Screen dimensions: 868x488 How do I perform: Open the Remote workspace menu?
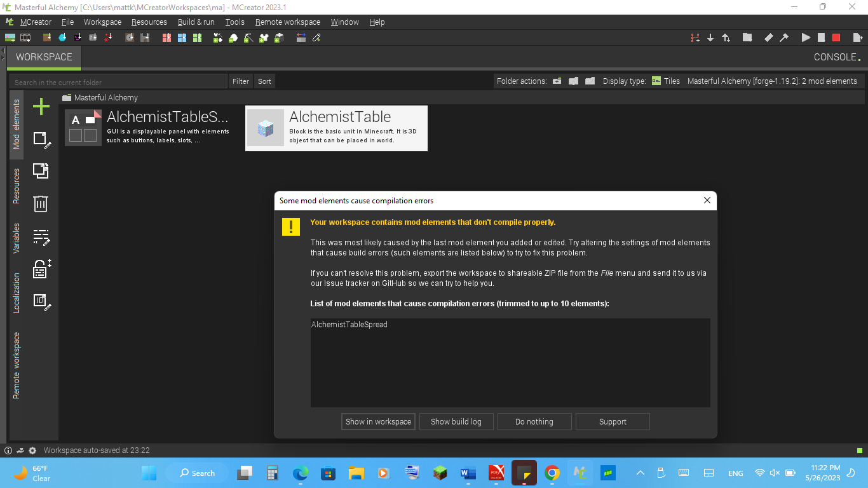[x=288, y=22]
